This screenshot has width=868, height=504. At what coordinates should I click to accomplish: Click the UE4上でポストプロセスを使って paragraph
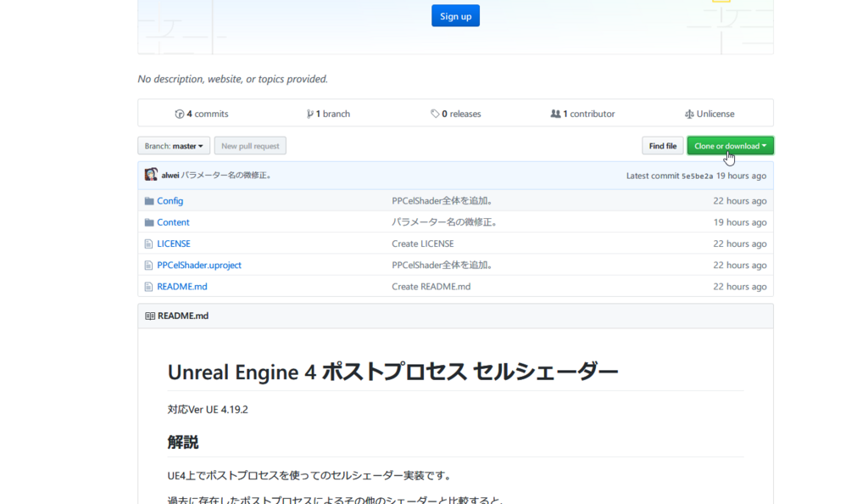(x=311, y=475)
